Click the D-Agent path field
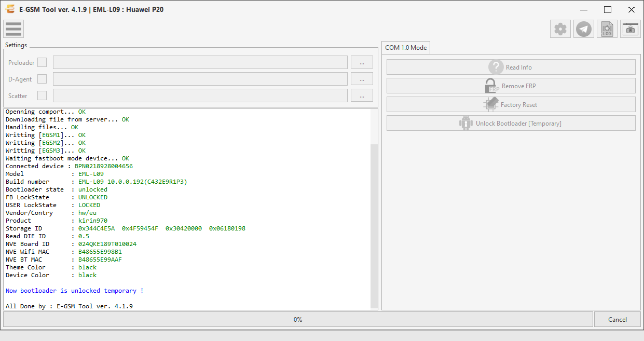This screenshot has width=644, height=341. pos(200,79)
